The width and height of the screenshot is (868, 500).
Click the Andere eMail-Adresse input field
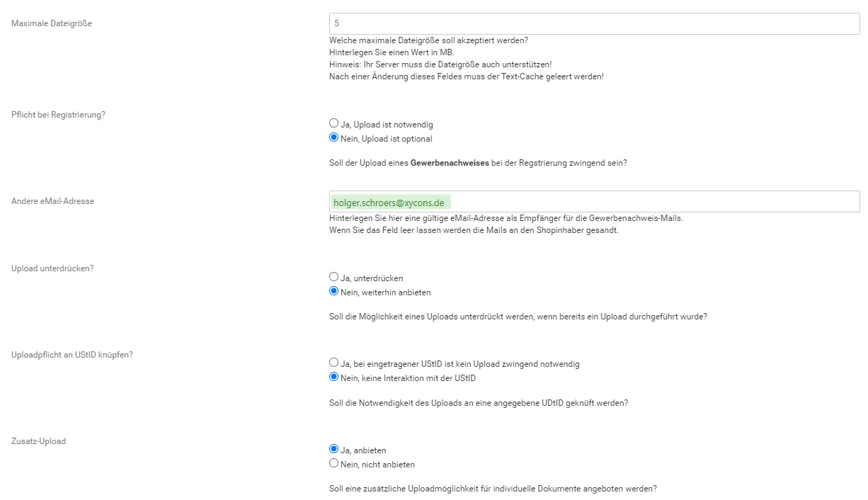click(x=595, y=202)
